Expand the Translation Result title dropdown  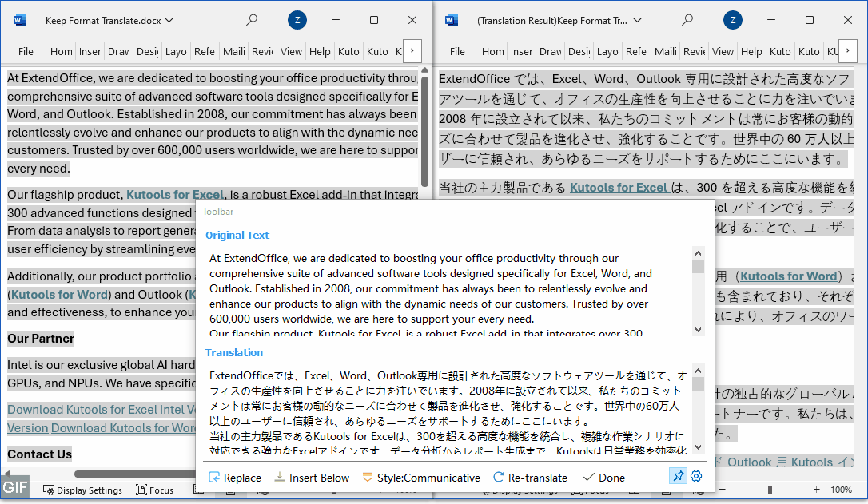(x=638, y=21)
